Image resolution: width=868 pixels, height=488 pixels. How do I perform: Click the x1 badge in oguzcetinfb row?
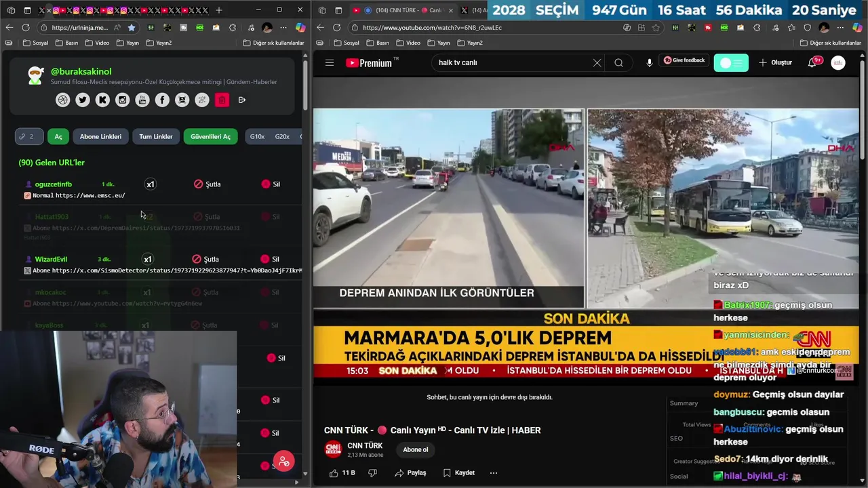pyautogui.click(x=151, y=184)
